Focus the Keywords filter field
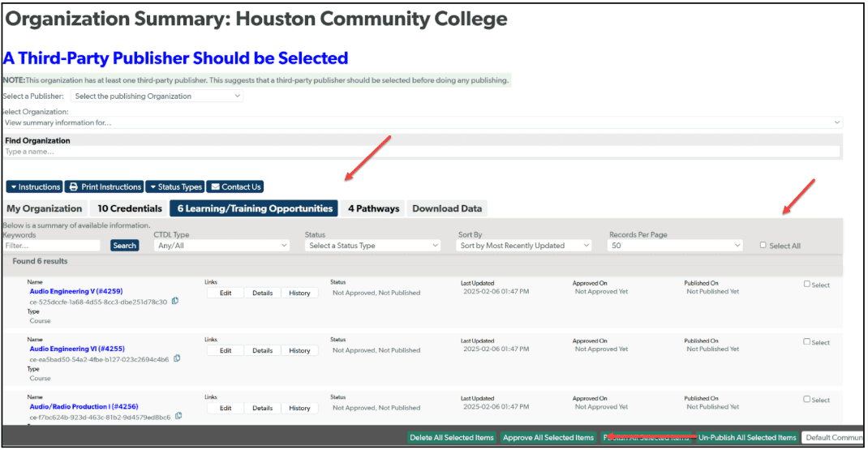 click(52, 246)
